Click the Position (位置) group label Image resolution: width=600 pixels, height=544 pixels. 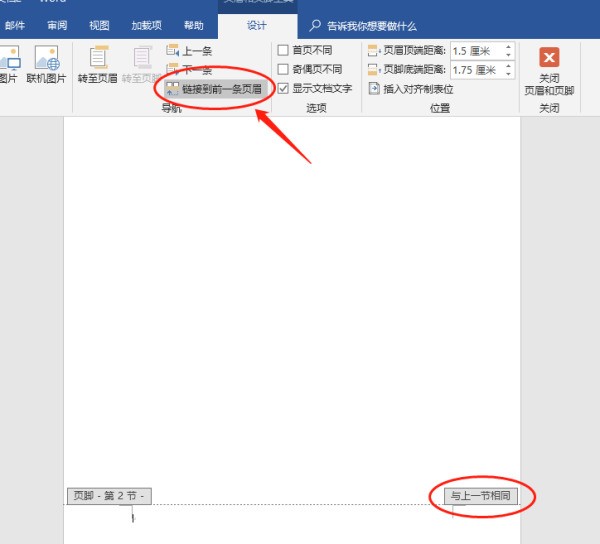click(x=440, y=108)
